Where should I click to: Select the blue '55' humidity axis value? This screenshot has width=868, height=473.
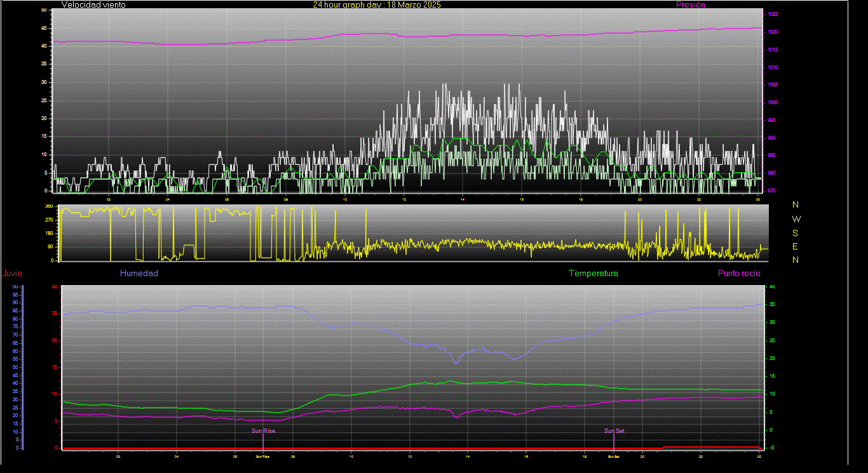[x=15, y=359]
